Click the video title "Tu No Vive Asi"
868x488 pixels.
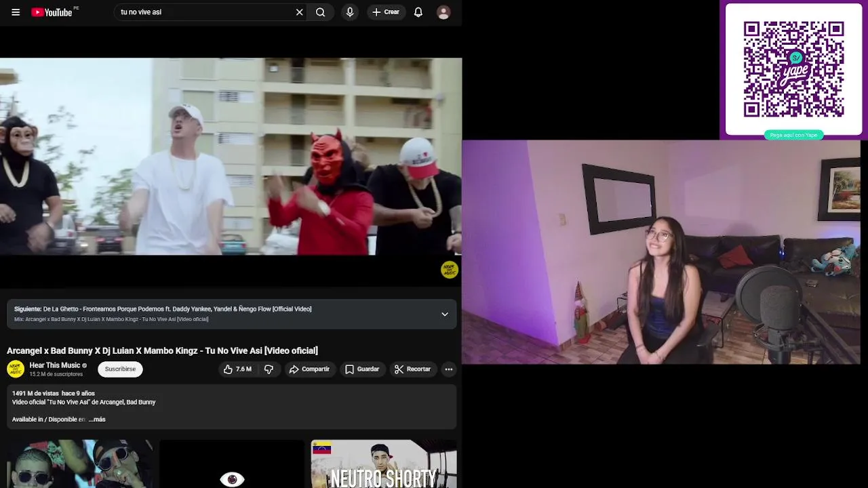tap(162, 350)
